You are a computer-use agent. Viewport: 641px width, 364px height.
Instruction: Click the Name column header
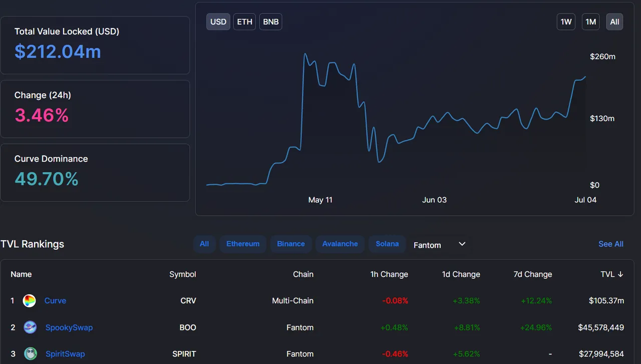(x=21, y=274)
